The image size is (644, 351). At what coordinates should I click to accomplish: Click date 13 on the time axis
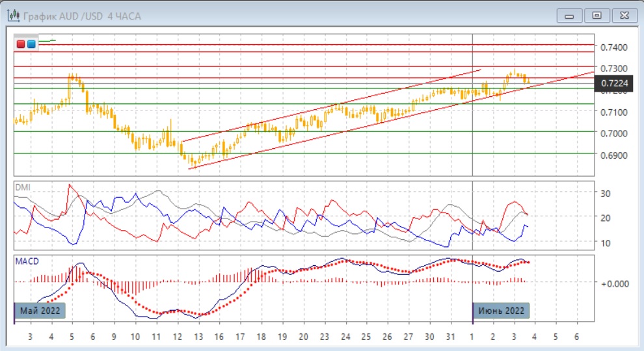[198, 338]
